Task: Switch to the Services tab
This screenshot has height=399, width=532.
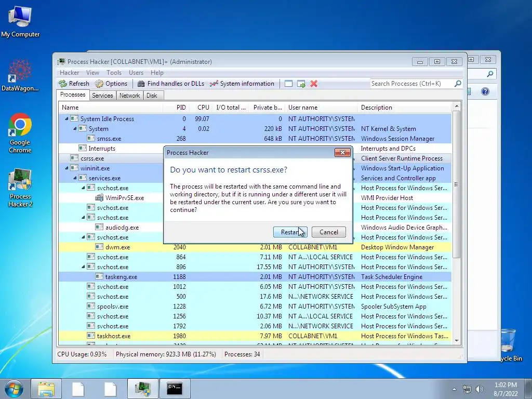Action: click(102, 96)
